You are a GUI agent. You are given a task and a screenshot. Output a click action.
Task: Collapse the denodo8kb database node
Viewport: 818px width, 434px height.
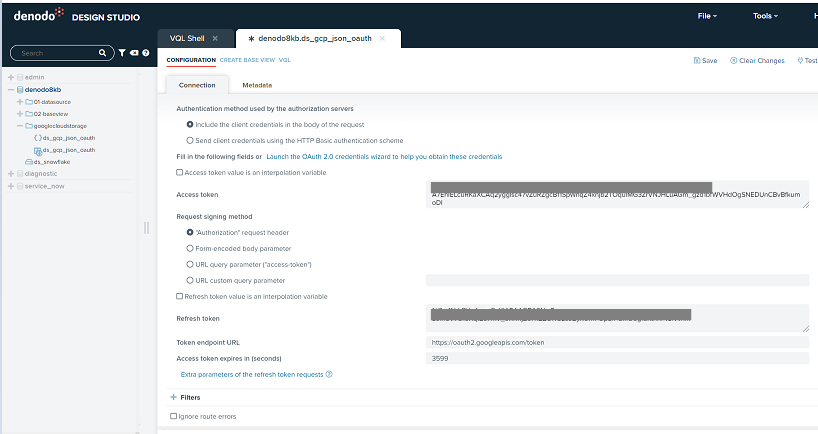coord(10,90)
